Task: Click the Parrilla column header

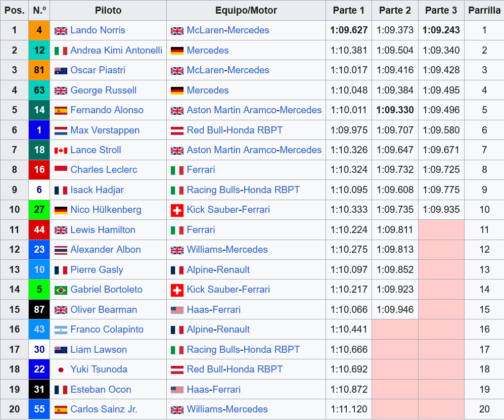Action: tap(484, 11)
